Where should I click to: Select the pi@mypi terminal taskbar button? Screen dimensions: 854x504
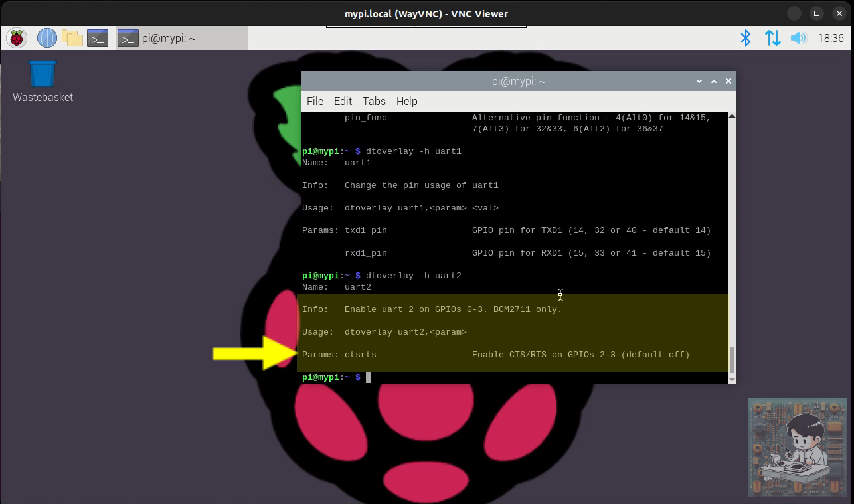(182, 39)
